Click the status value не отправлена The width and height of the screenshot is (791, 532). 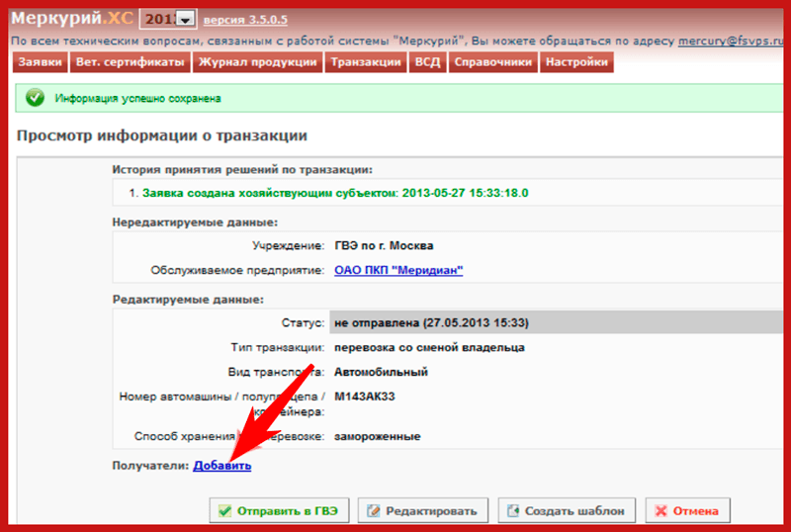(431, 323)
